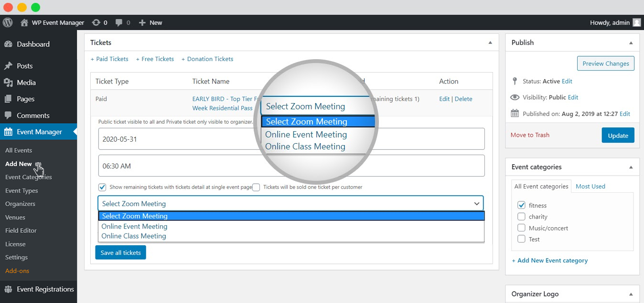Image resolution: width=644 pixels, height=303 pixels.
Task: Open Add-ons submenu item
Action: [17, 271]
